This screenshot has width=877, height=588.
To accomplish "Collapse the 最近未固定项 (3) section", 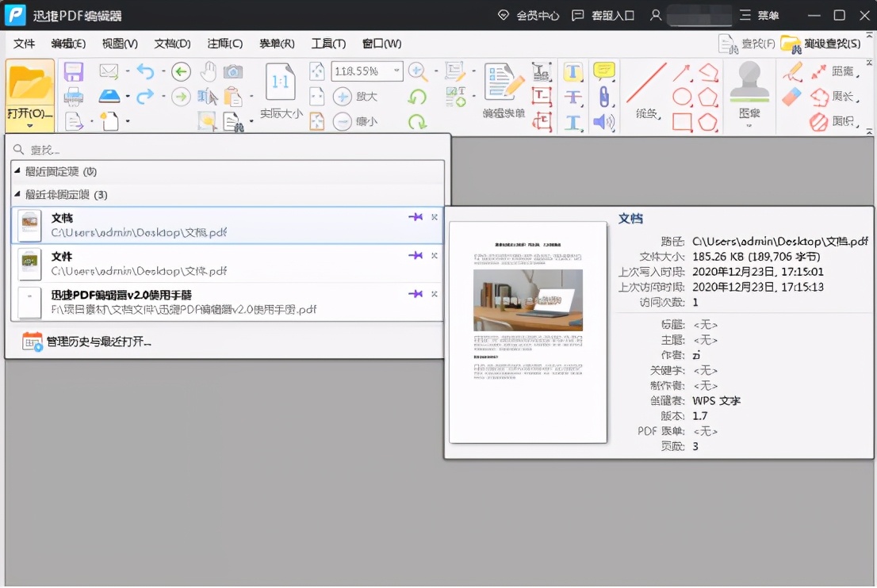I will click(17, 194).
